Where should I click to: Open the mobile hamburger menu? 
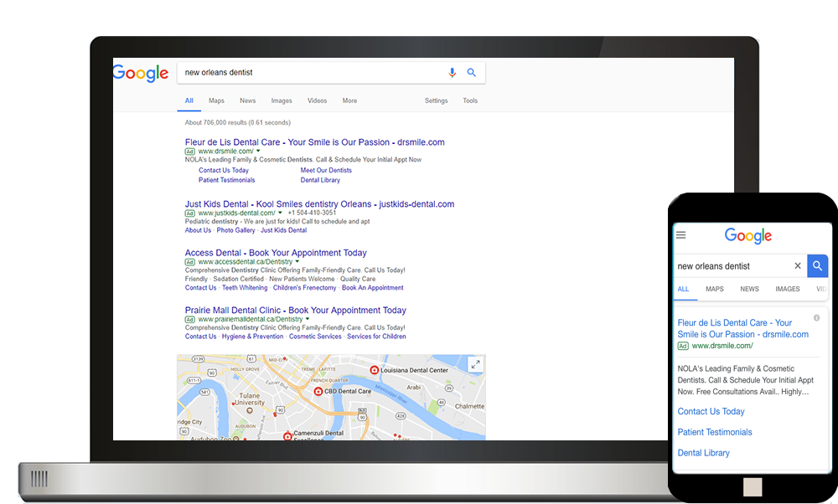coord(680,235)
